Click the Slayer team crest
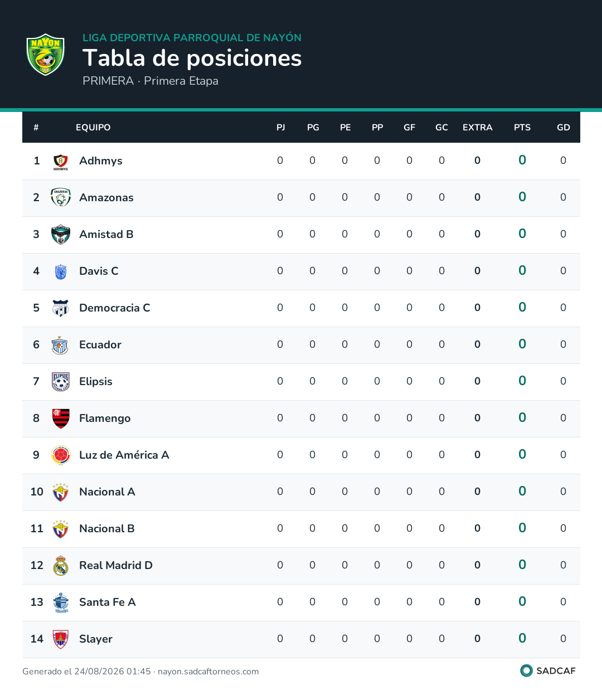Image resolution: width=602 pixels, height=700 pixels. (x=61, y=639)
